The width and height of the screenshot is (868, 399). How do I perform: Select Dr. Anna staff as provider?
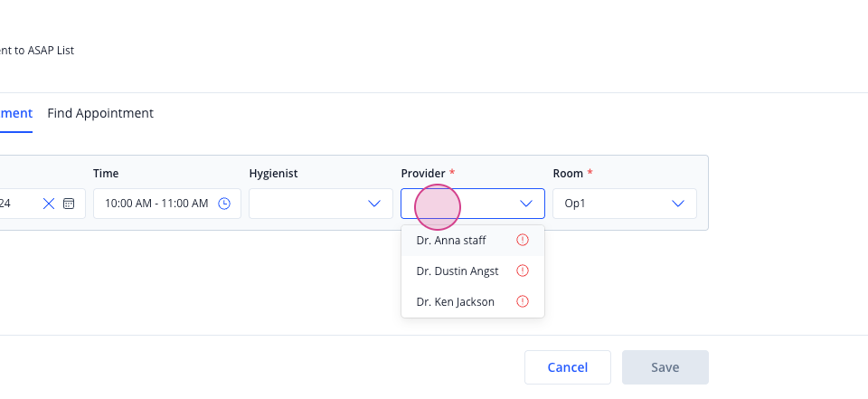(x=473, y=241)
